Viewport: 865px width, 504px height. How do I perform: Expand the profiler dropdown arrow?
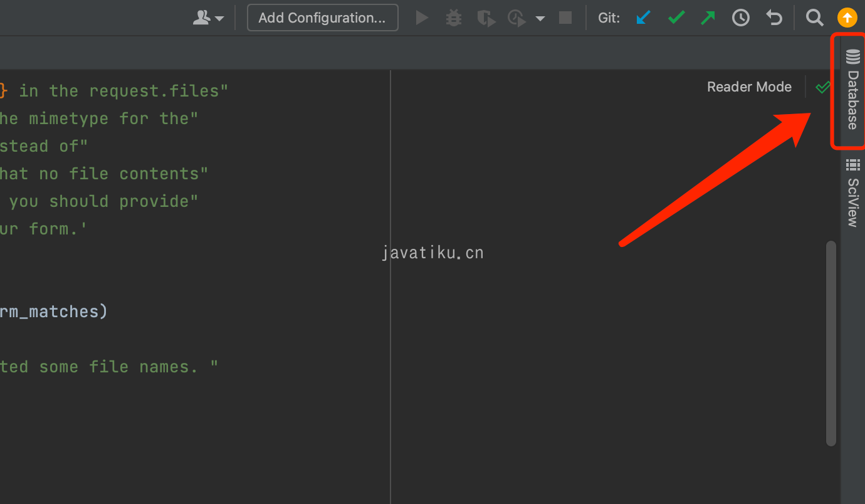pos(540,19)
